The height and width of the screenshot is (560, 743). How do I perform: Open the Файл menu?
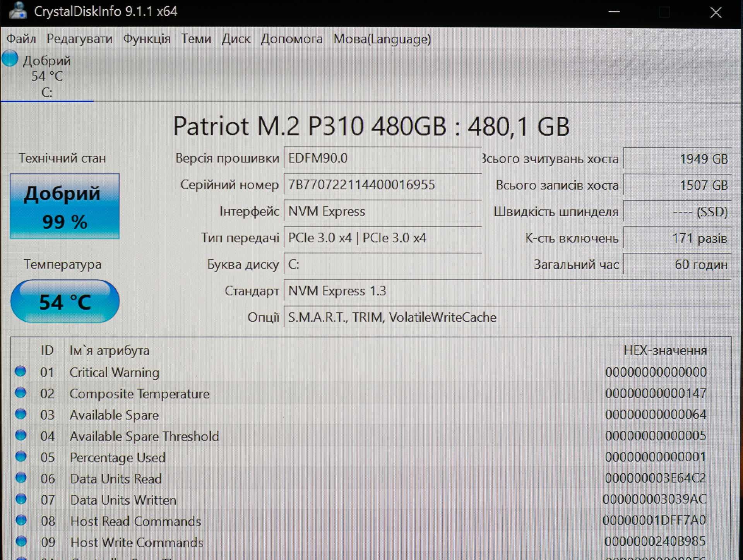click(21, 39)
